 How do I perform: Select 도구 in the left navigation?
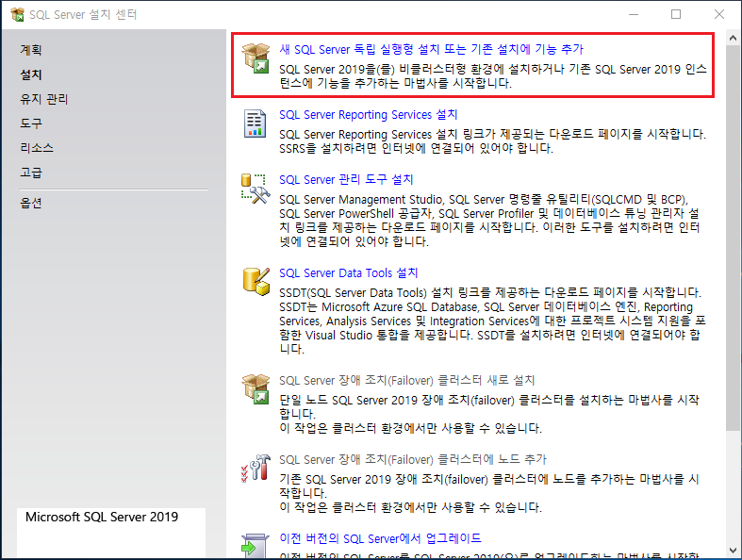[x=31, y=124]
